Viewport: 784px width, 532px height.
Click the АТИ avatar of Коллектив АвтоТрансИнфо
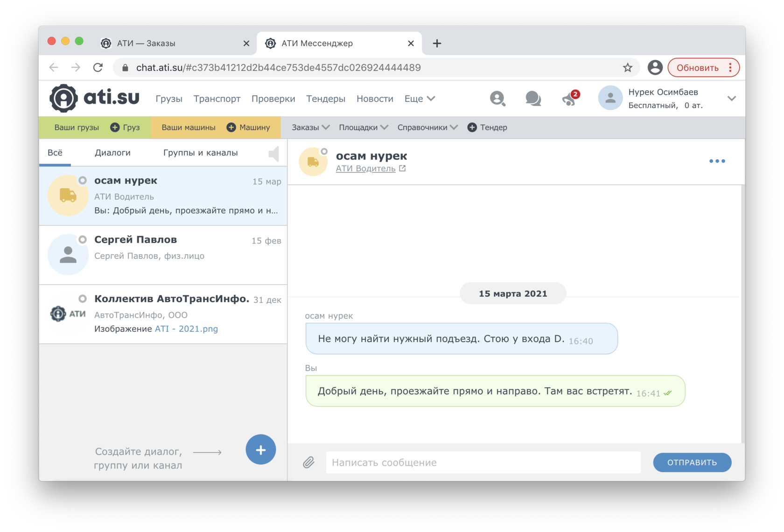pos(68,314)
